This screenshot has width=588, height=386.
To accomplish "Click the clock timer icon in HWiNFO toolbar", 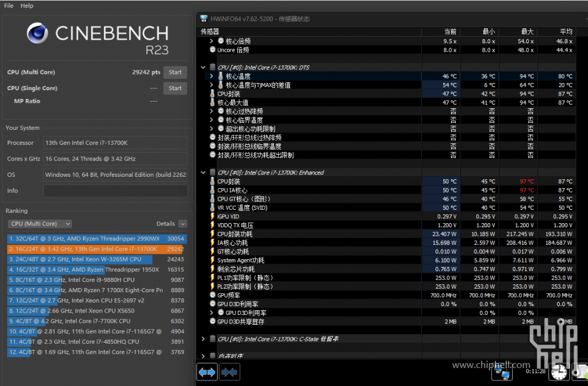I will pyautogui.click(x=559, y=372).
